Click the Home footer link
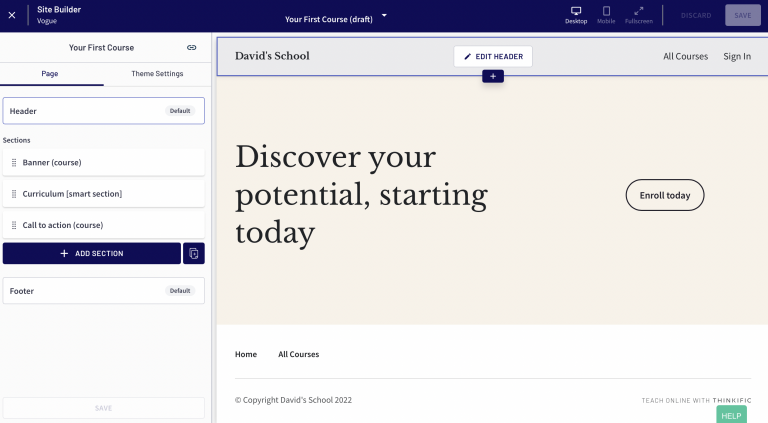 tap(246, 354)
